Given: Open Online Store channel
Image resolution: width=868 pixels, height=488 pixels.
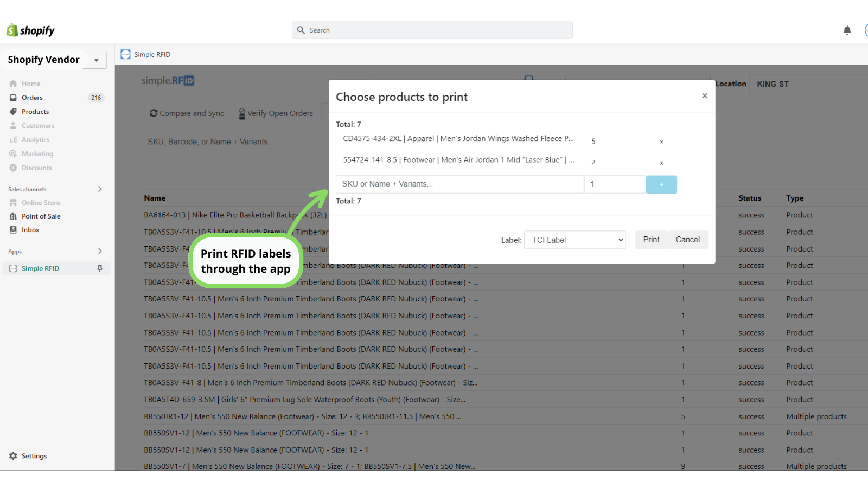Looking at the screenshot, I should click(41, 203).
